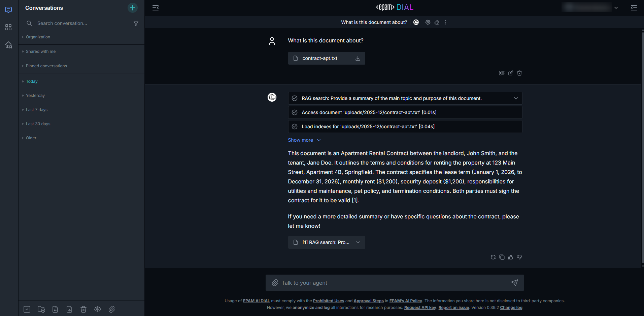Image resolution: width=644 pixels, height=316 pixels.
Task: Start a new conversation with plus icon
Action: [133, 8]
